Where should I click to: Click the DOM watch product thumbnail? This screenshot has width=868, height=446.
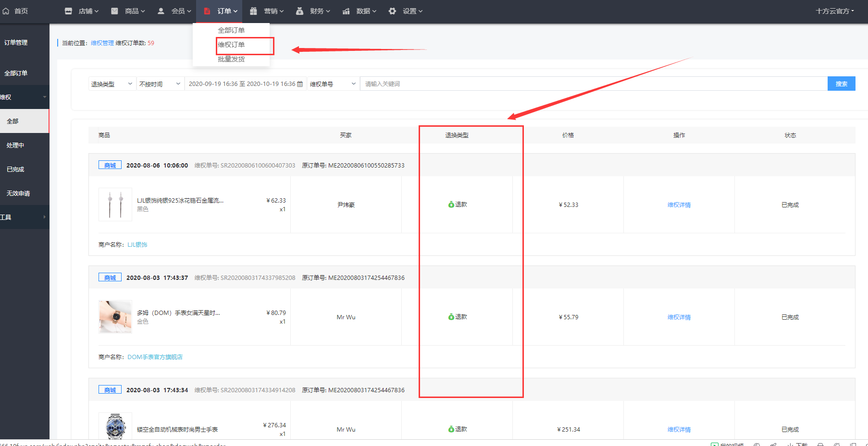click(x=115, y=317)
